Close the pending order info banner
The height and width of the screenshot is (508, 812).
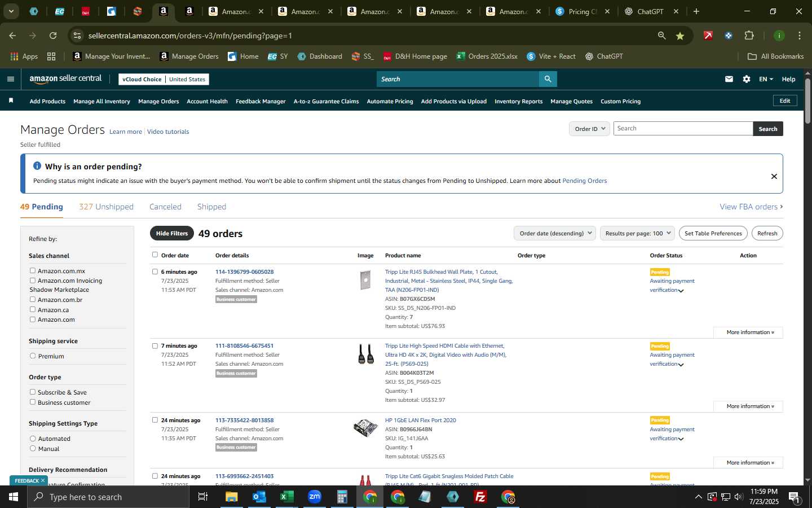click(774, 176)
